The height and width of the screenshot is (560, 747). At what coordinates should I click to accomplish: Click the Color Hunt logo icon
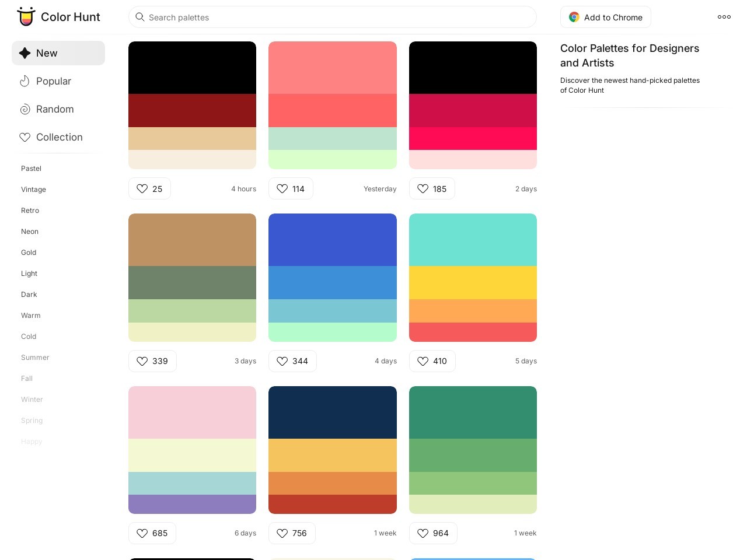pyautogui.click(x=26, y=17)
